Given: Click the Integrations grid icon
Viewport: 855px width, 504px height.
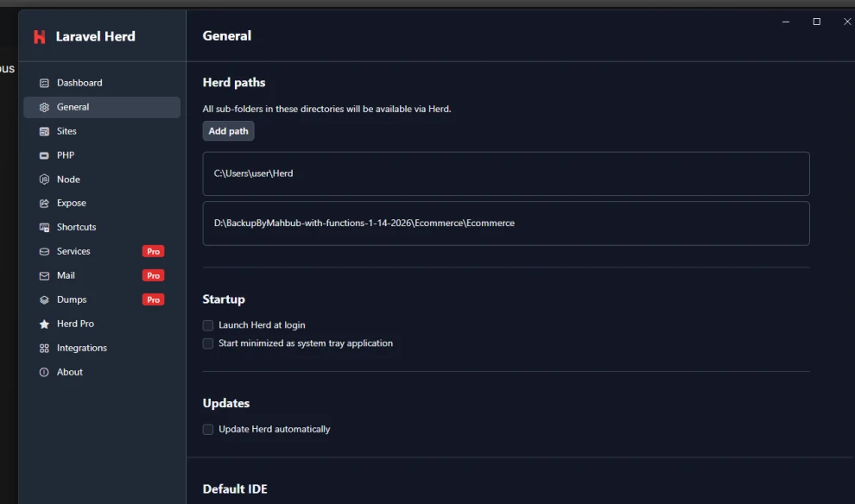Looking at the screenshot, I should pyautogui.click(x=44, y=348).
